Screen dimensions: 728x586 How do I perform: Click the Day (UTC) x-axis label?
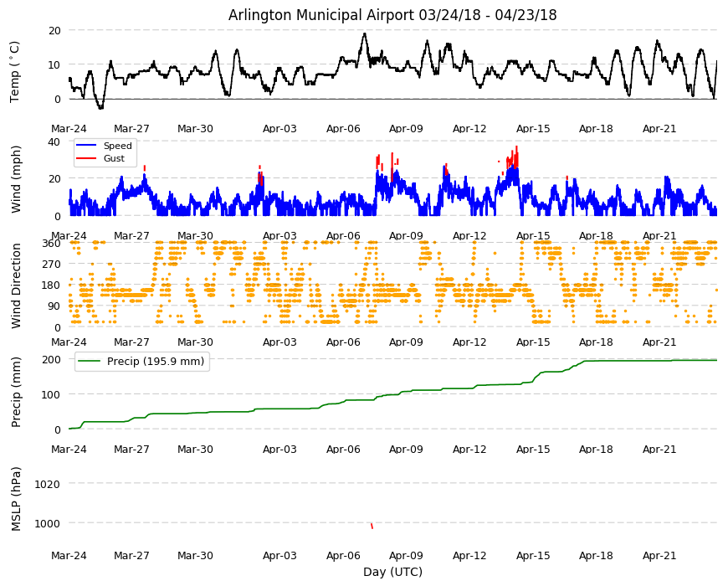click(x=392, y=572)
